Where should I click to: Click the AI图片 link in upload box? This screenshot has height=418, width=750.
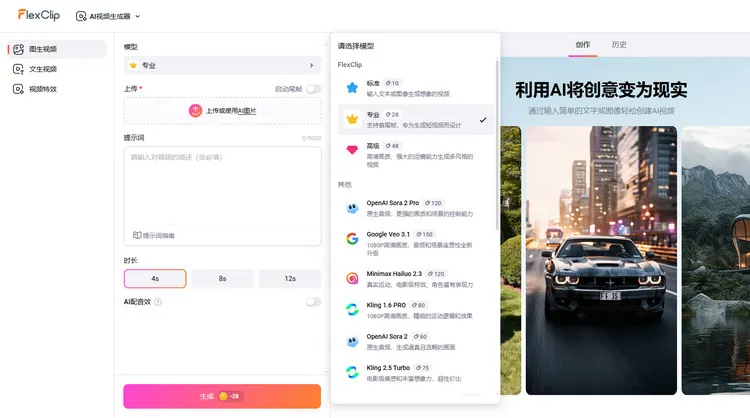click(x=247, y=110)
